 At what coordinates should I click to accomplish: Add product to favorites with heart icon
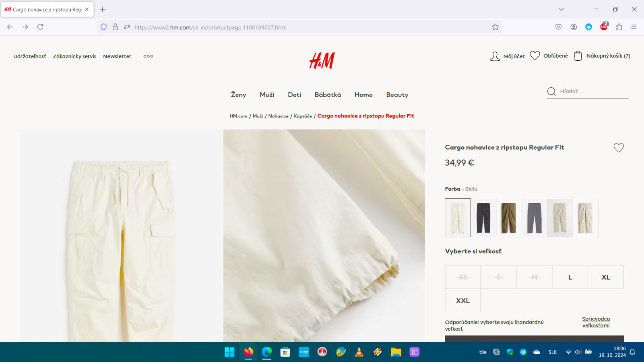click(x=618, y=148)
